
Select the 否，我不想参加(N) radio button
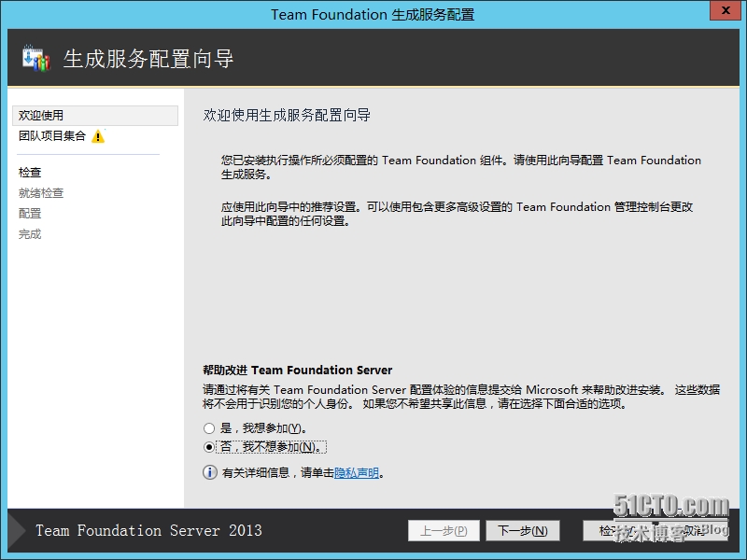(x=208, y=447)
